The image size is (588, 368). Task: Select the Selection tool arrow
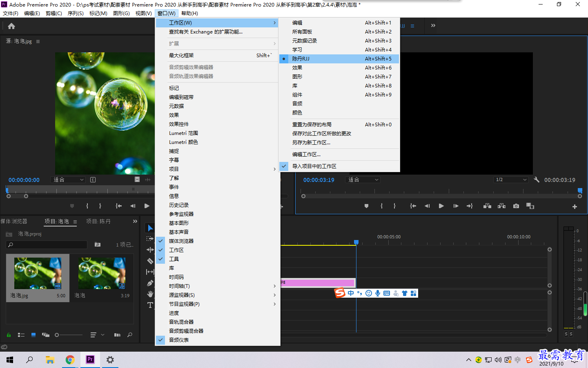point(150,228)
